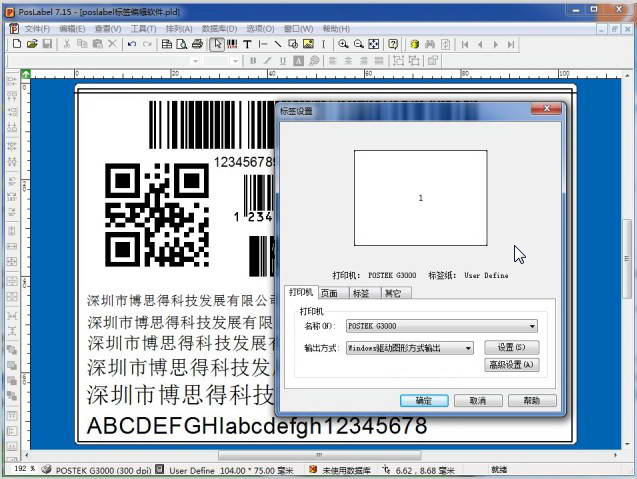Select the insert picture tool
Viewport: 637px width, 479px height.
[308, 44]
